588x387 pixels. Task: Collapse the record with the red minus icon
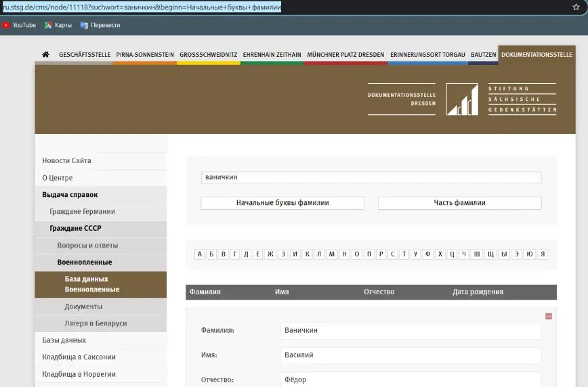[x=549, y=317]
